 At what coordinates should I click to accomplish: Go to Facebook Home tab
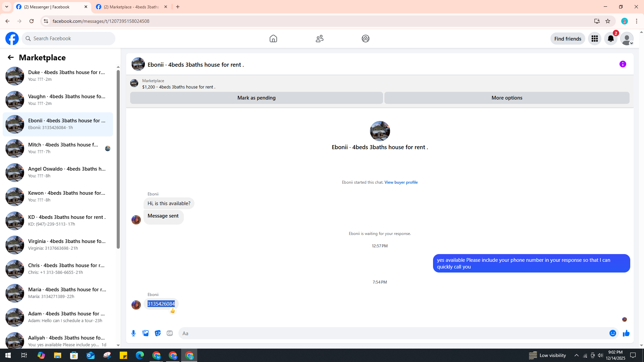(273, 39)
